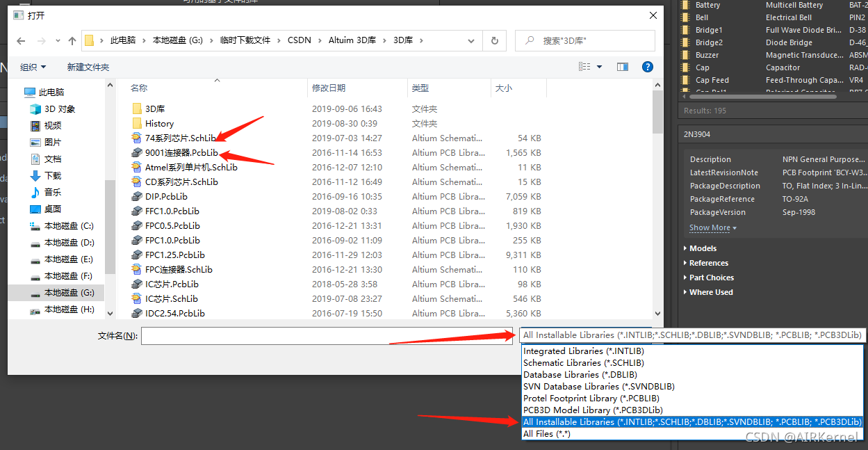Sort by 大小 column header
Image resolution: width=868 pixels, height=450 pixels.
click(503, 88)
